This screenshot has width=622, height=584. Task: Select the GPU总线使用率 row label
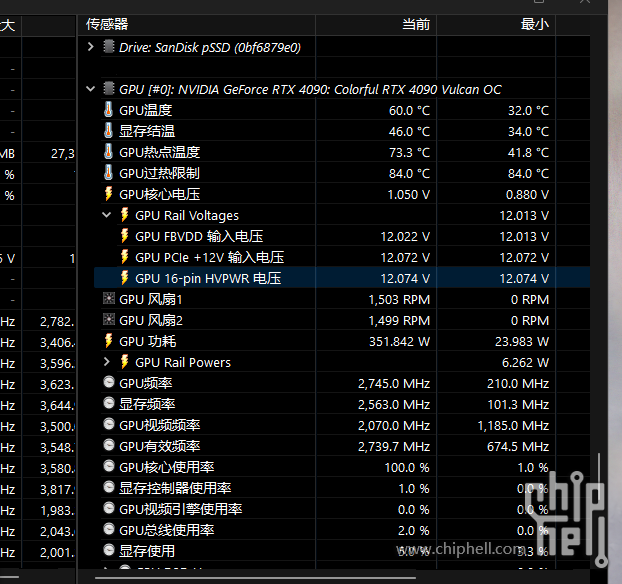(x=167, y=531)
